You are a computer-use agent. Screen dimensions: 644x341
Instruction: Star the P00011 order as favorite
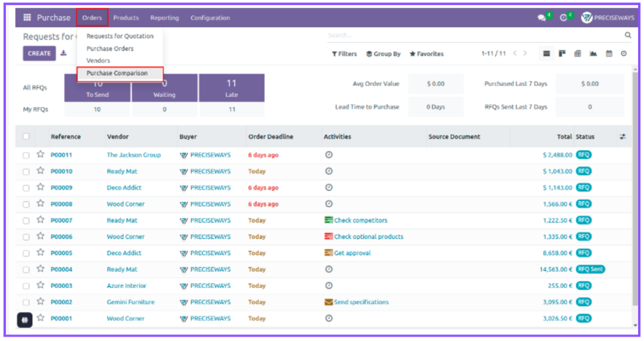pyautogui.click(x=41, y=154)
